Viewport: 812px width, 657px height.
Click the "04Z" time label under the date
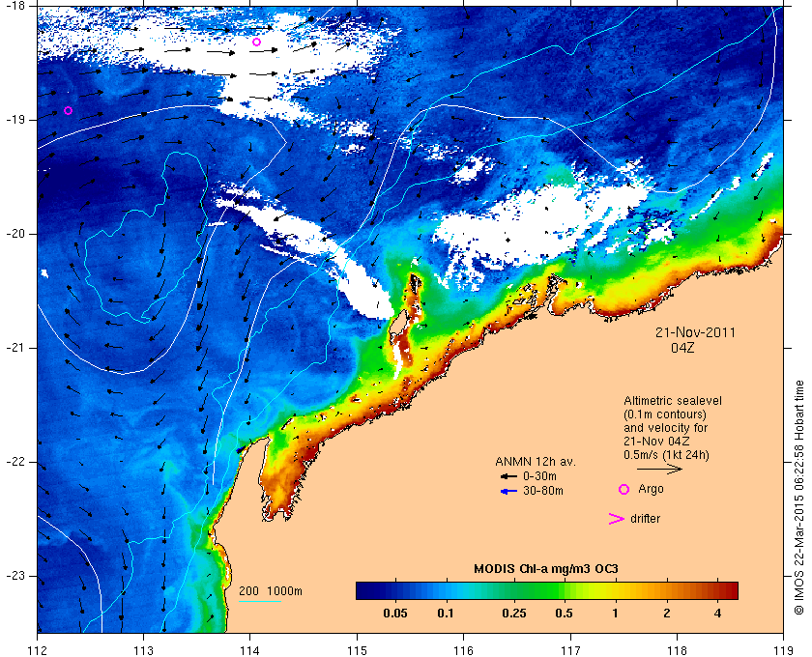point(682,348)
